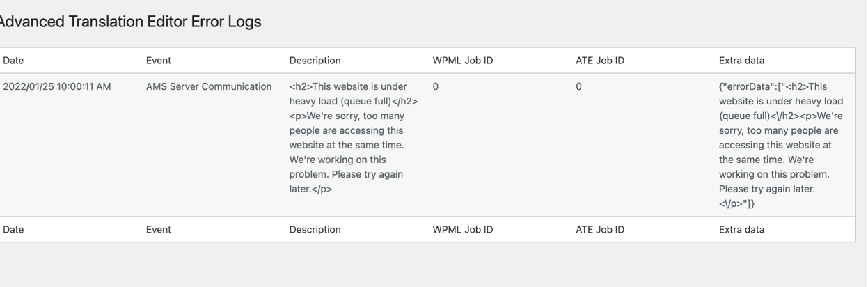This screenshot has width=868, height=287.
Task: Click the top Extra data column header
Action: [741, 61]
